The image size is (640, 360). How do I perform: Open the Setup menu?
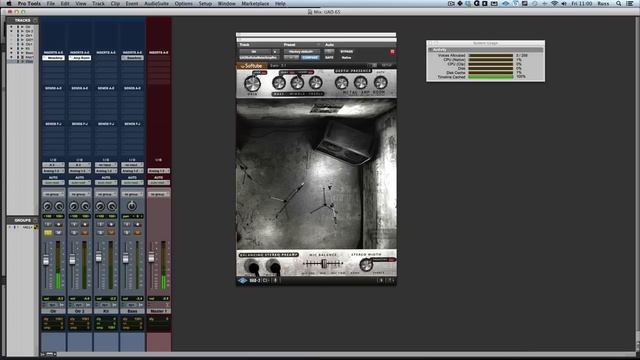coord(205,3)
